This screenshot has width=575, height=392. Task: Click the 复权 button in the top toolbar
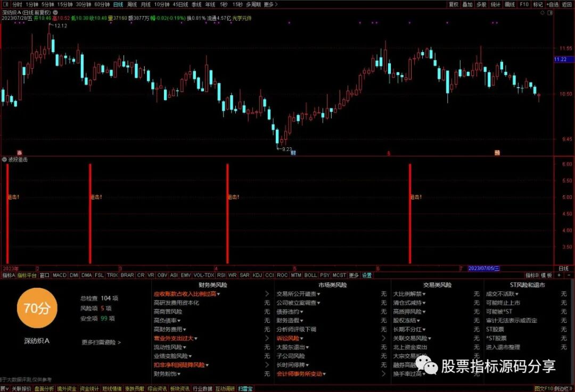[454, 4]
